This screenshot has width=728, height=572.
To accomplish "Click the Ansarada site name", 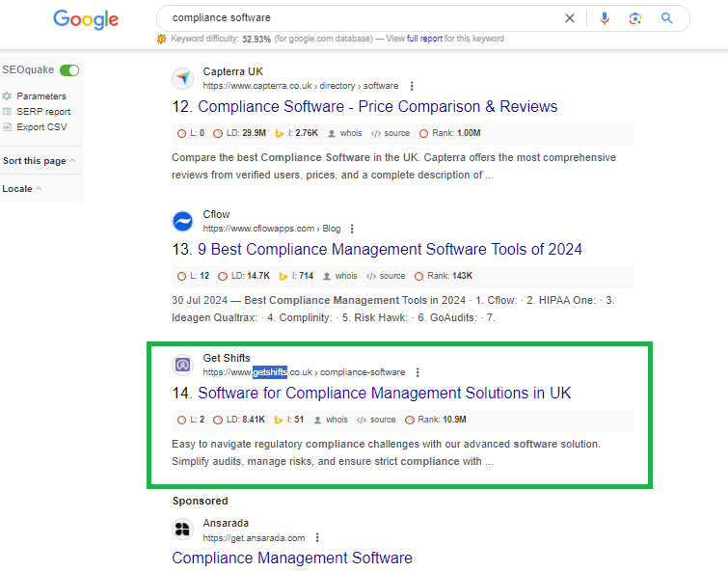I will coord(226,523).
